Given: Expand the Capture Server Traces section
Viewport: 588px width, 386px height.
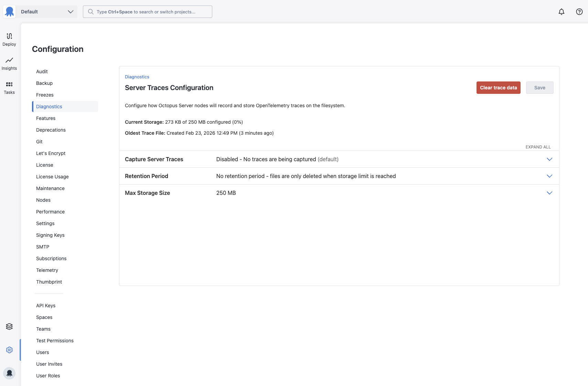Looking at the screenshot, I should pos(549,159).
